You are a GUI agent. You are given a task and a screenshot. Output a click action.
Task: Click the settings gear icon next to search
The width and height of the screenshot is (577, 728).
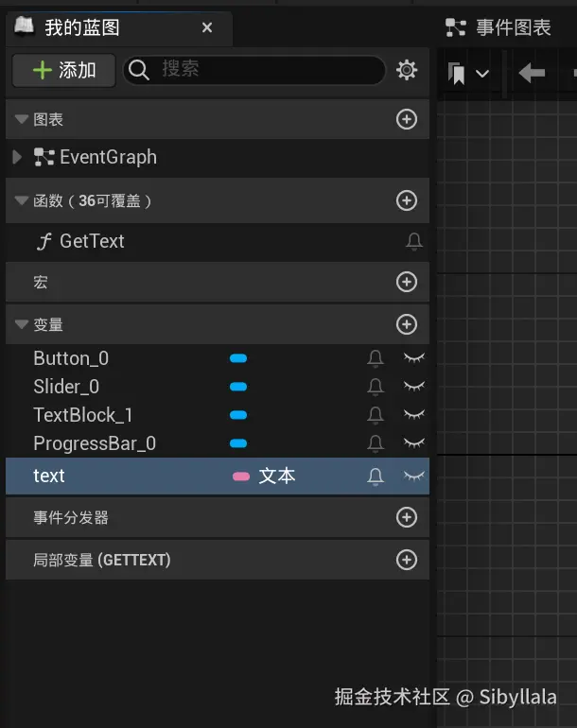(407, 70)
